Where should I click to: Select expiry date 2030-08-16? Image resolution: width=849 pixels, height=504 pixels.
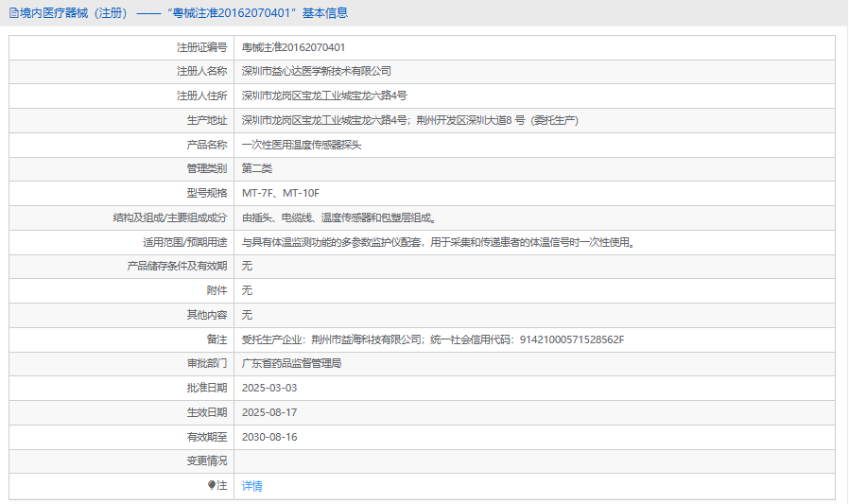click(269, 437)
